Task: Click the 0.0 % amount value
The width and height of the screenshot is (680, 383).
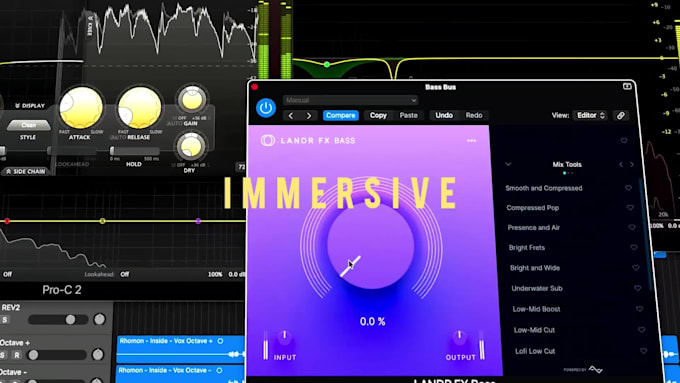Action: [372, 321]
